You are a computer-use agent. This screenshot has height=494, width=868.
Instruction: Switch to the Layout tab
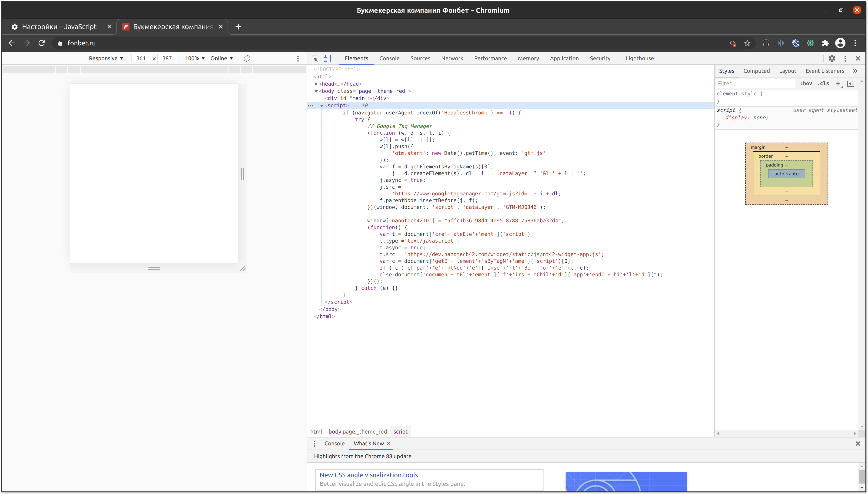(x=787, y=71)
